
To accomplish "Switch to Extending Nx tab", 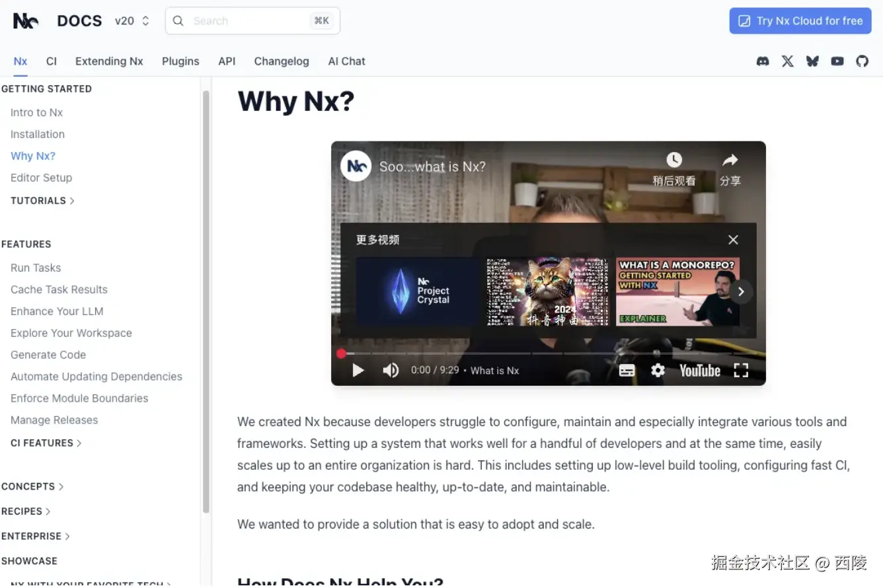I will [109, 61].
